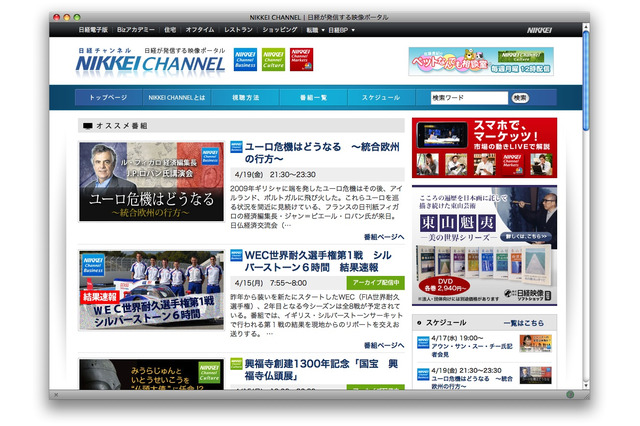Screen dimensions: 640x426
Task: Open the ユーロ危機はどうなる program title
Action: coord(322,153)
